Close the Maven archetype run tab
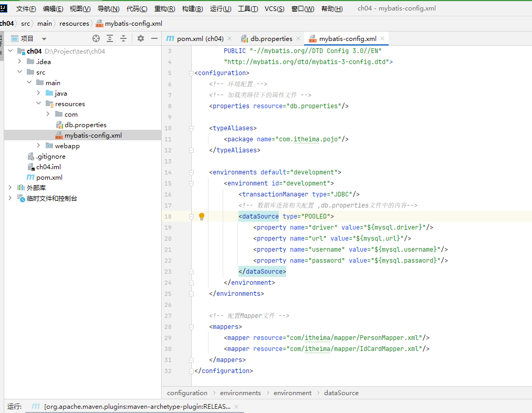The height and width of the screenshot is (413, 532). coord(236,407)
